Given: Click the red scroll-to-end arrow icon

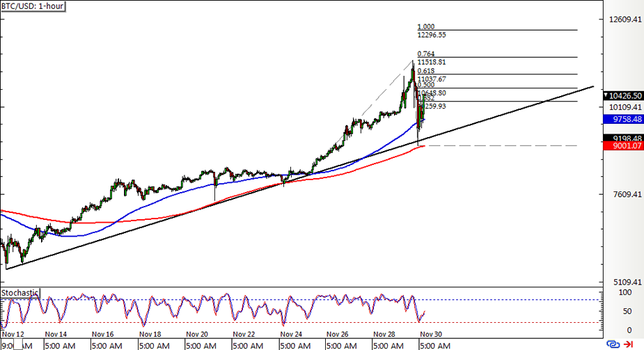Looking at the screenshot, I should [x=628, y=344].
